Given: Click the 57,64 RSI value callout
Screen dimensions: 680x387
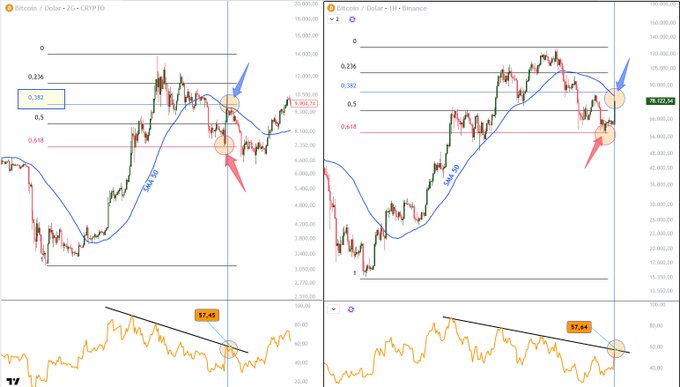Looking at the screenshot, I should (x=579, y=327).
